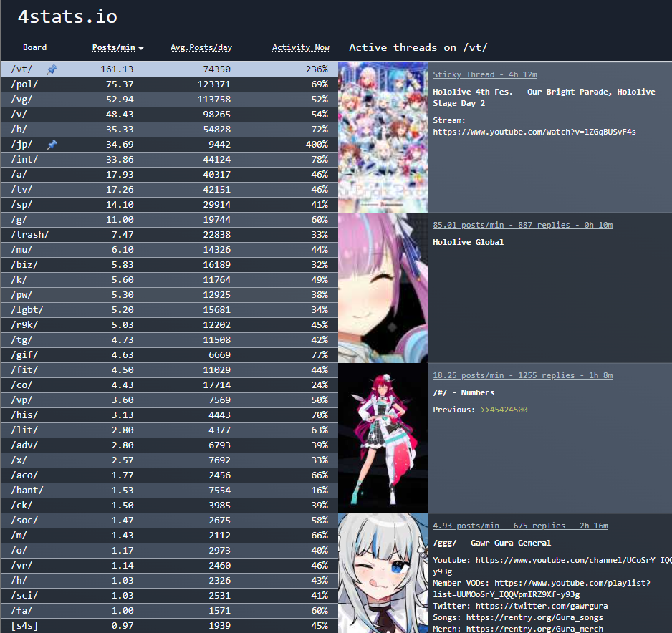672x633 pixels.
Task: Select the /biz/ board row
Action: point(169,265)
